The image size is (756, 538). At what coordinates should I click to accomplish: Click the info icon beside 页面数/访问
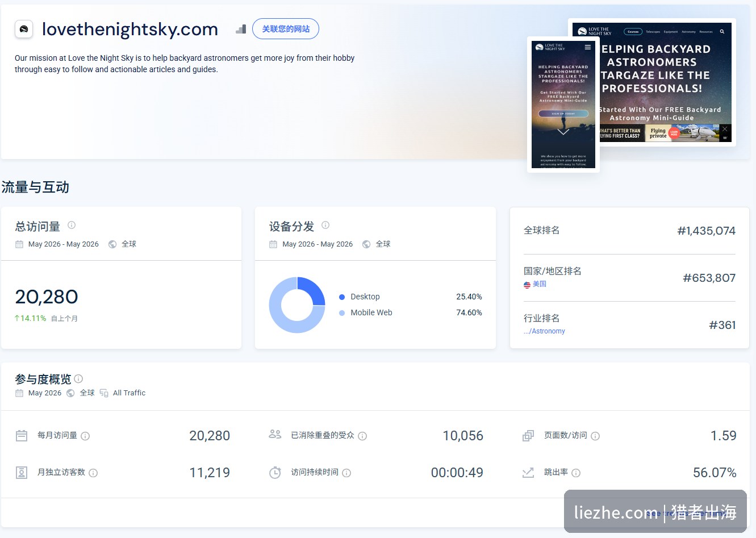(595, 436)
